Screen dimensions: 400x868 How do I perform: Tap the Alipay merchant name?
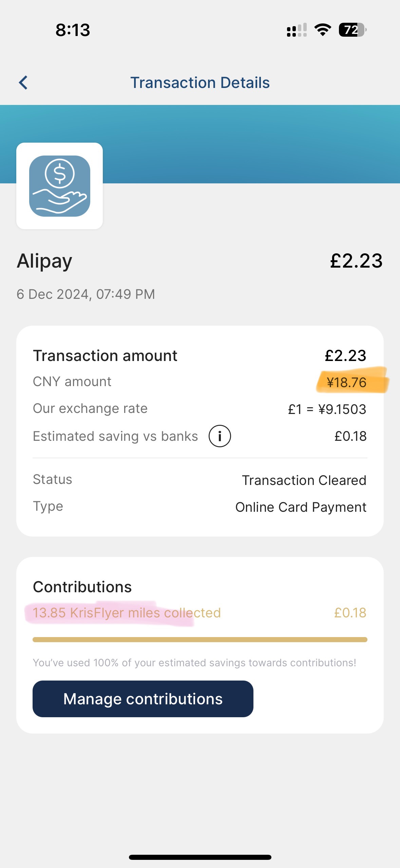(x=44, y=261)
